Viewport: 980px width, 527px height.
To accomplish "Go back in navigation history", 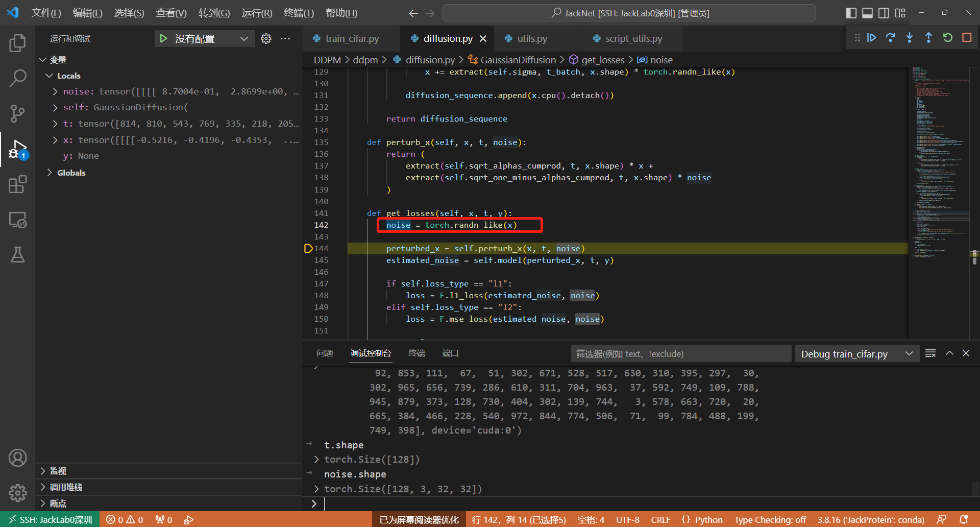I will [413, 13].
